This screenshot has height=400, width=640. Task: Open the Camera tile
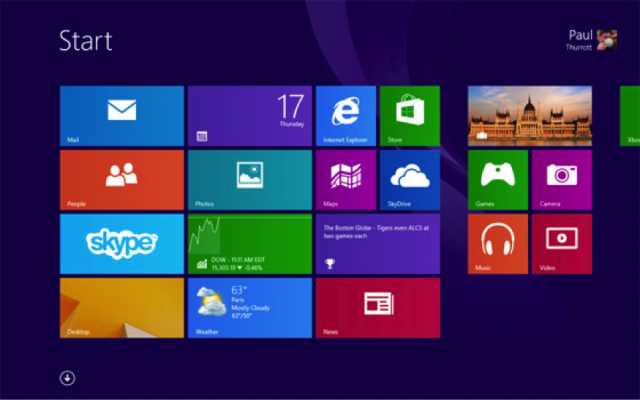562,180
